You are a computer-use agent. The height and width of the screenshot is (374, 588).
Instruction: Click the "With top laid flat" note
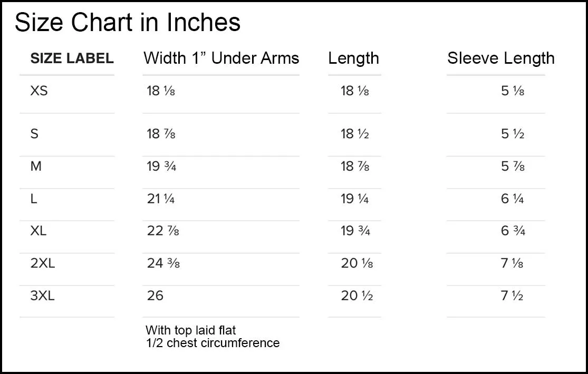[191, 330]
